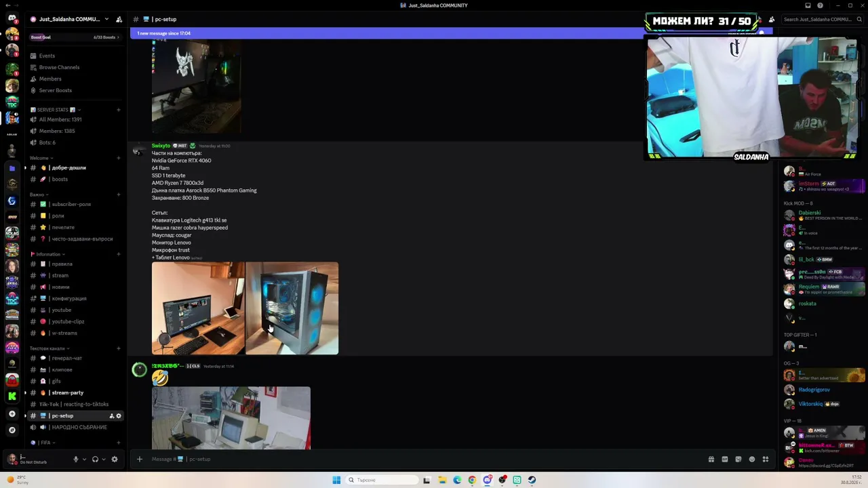Open the apps launcher icon in message bar

click(765, 459)
